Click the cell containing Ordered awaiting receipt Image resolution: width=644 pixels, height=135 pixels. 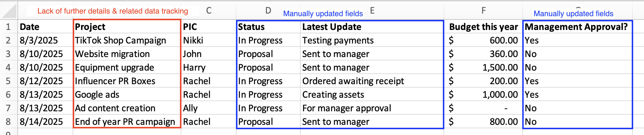point(372,81)
